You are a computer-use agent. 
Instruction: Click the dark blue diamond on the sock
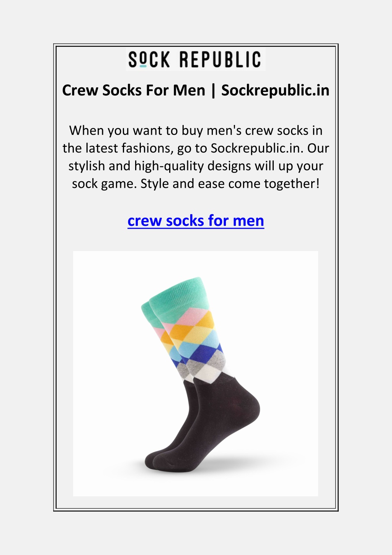203,355
